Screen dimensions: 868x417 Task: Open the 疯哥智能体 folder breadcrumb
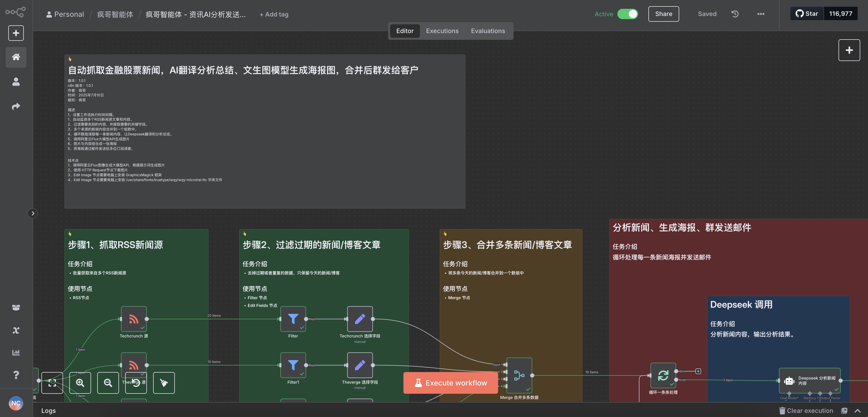point(115,14)
